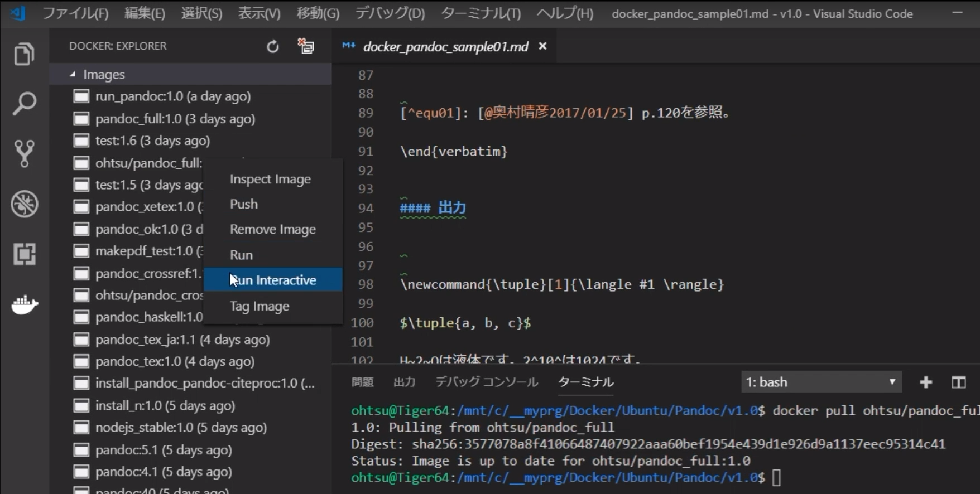This screenshot has height=494, width=980.
Task: Click the VS Code logo icon
Action: (17, 13)
